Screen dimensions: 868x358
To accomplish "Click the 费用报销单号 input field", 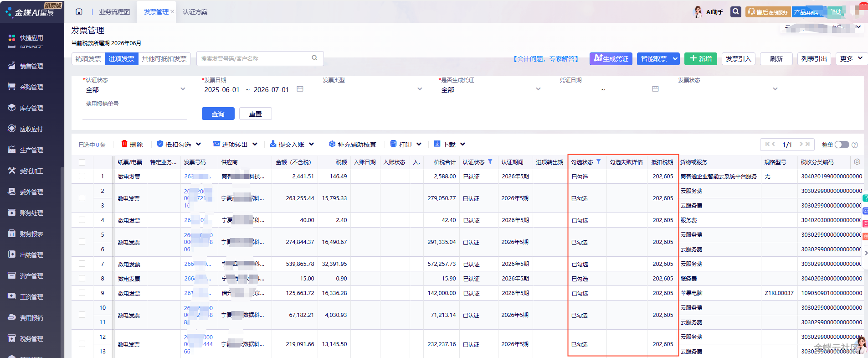I will click(x=135, y=113).
